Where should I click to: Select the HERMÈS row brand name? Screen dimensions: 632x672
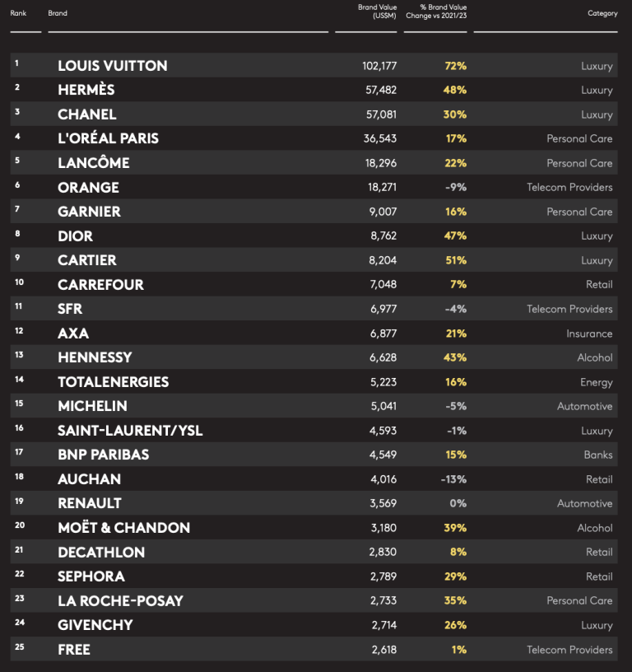[86, 90]
